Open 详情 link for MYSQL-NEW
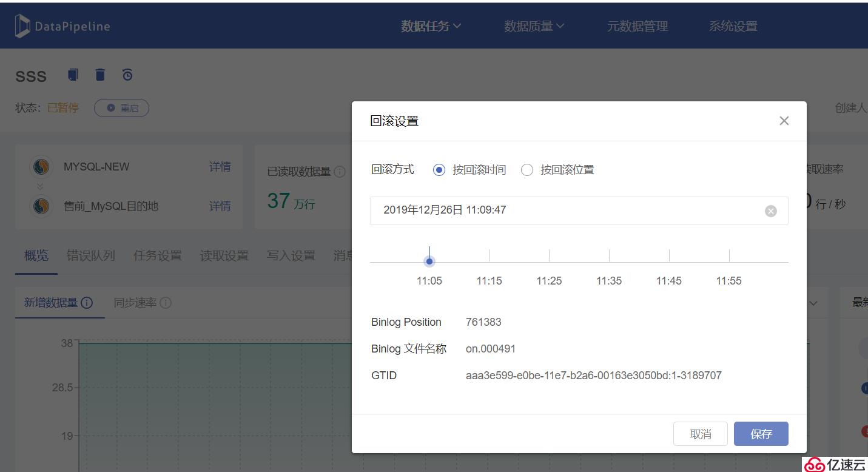The image size is (868, 472). (x=220, y=167)
